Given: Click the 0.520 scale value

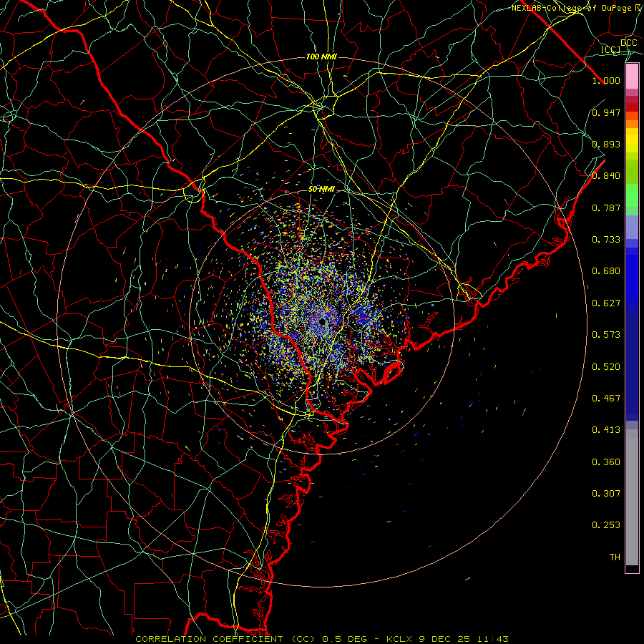Looking at the screenshot, I should pos(606,367).
